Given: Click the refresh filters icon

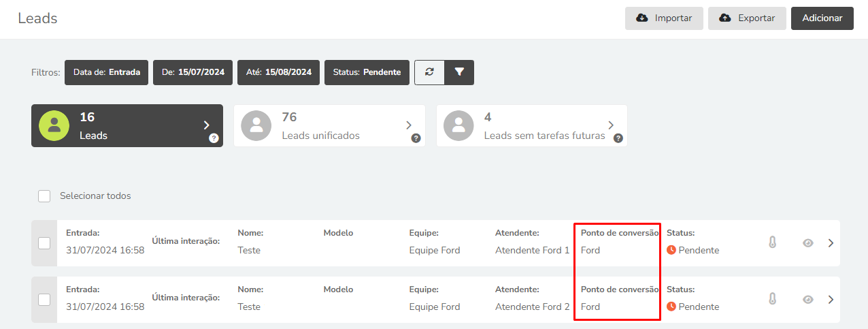Looking at the screenshot, I should [x=429, y=72].
